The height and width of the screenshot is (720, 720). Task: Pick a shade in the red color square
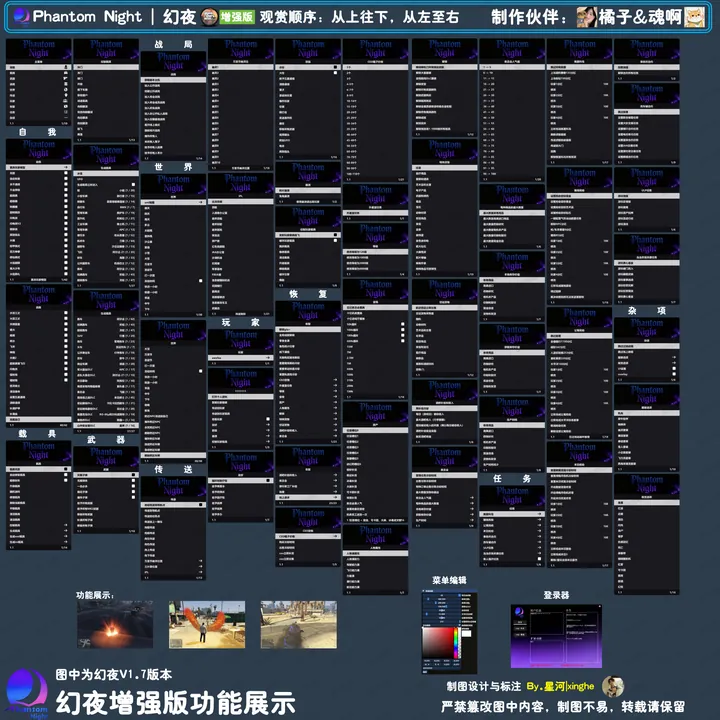pyautogui.click(x=437, y=642)
